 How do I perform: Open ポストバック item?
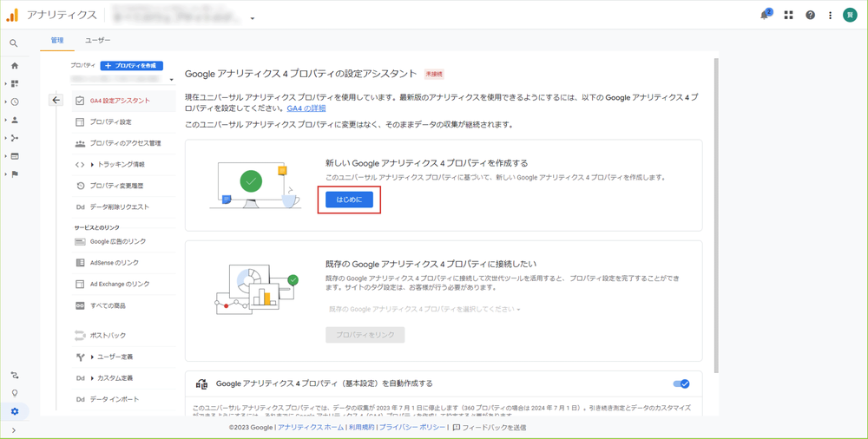click(123, 336)
